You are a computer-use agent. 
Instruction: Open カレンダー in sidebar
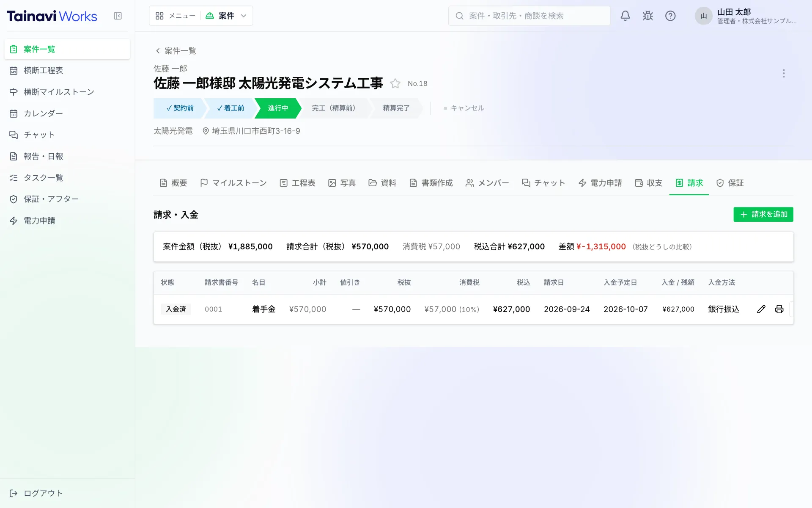click(67, 113)
